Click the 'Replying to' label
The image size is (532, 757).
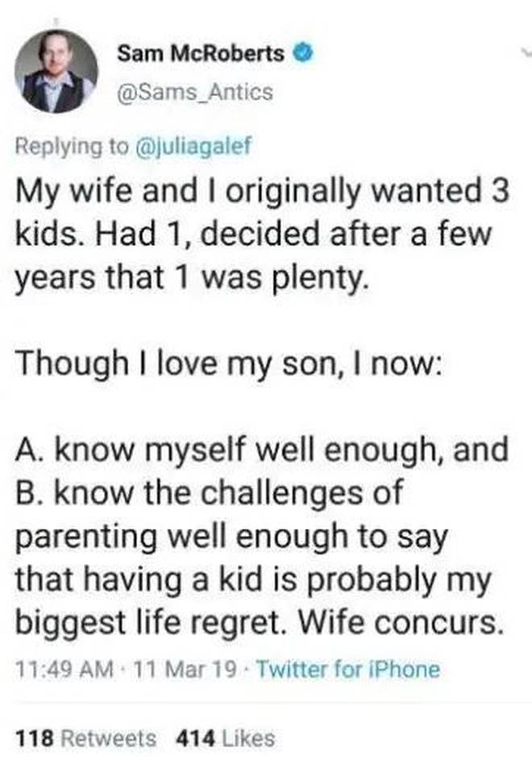73,146
